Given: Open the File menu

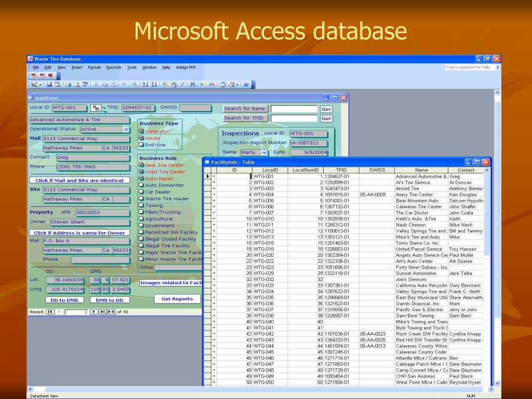Looking at the screenshot, I should pyautogui.click(x=36, y=68).
